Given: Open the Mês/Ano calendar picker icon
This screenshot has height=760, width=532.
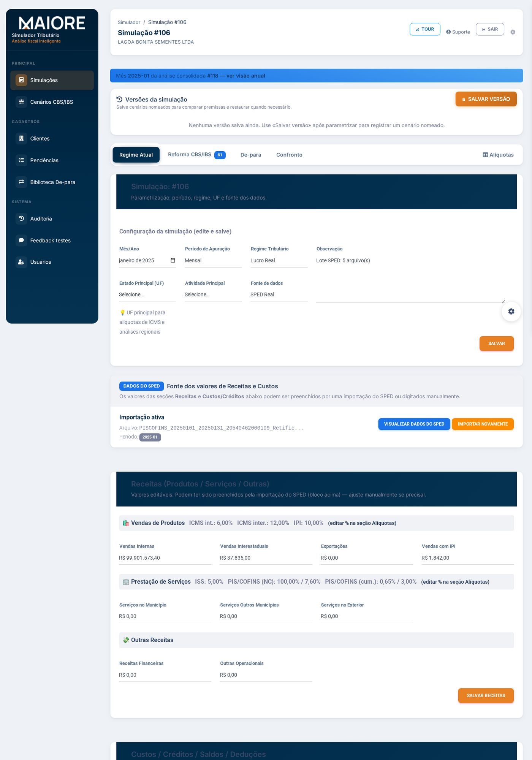Looking at the screenshot, I should tap(173, 260).
